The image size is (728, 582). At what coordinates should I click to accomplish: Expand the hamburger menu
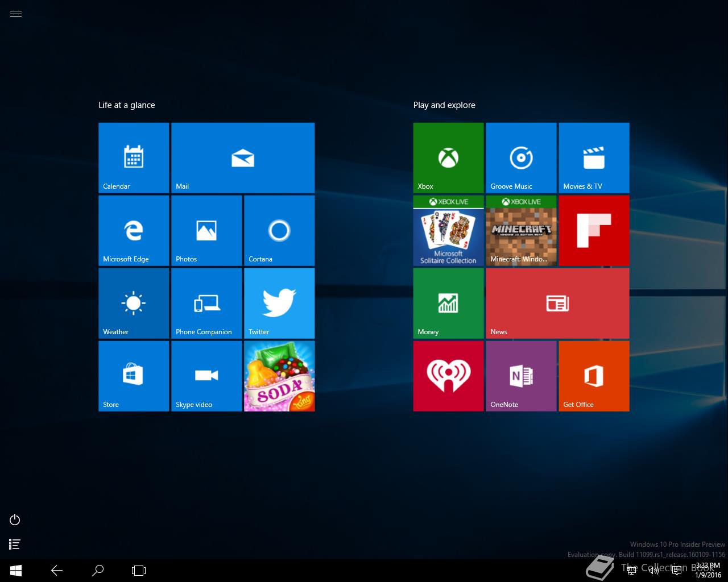[x=16, y=14]
